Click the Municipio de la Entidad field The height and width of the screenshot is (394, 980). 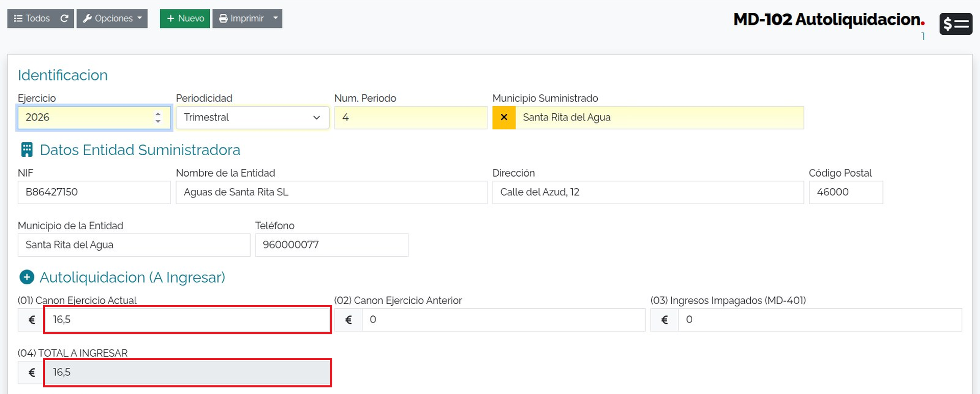point(134,245)
